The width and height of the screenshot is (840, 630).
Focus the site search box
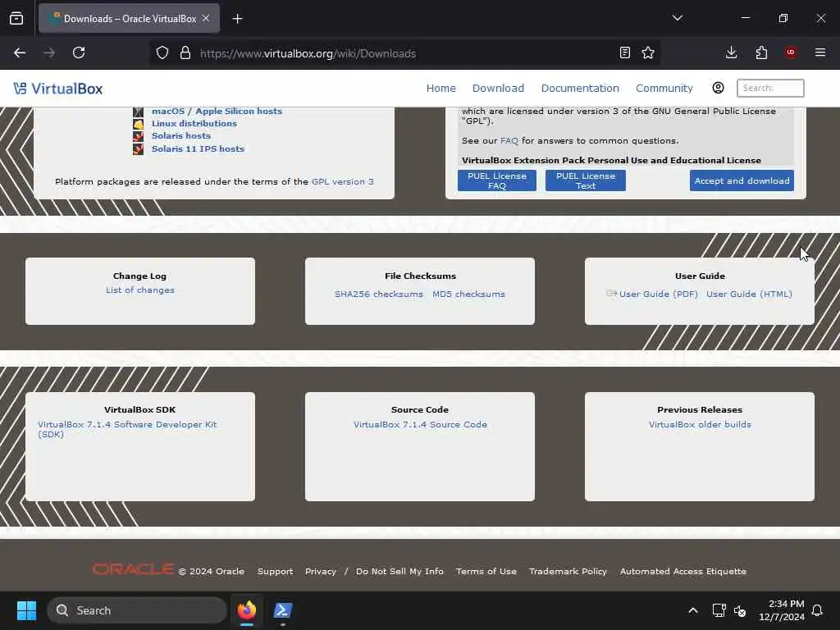coord(770,88)
